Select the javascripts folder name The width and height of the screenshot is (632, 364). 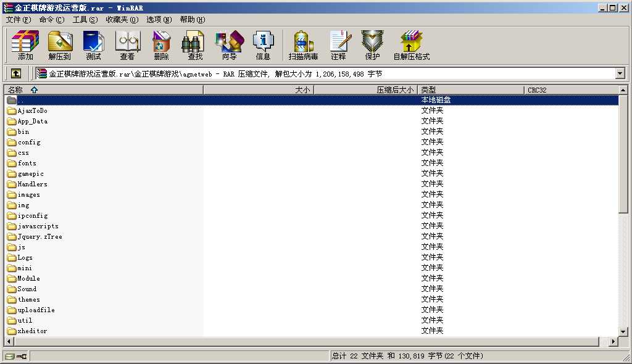(x=38, y=226)
